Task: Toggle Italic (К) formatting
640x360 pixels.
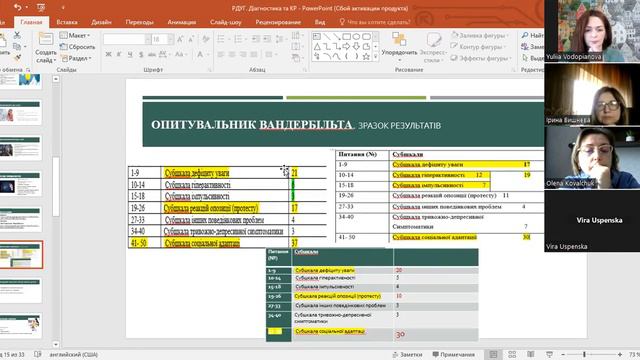Action: coord(119,54)
